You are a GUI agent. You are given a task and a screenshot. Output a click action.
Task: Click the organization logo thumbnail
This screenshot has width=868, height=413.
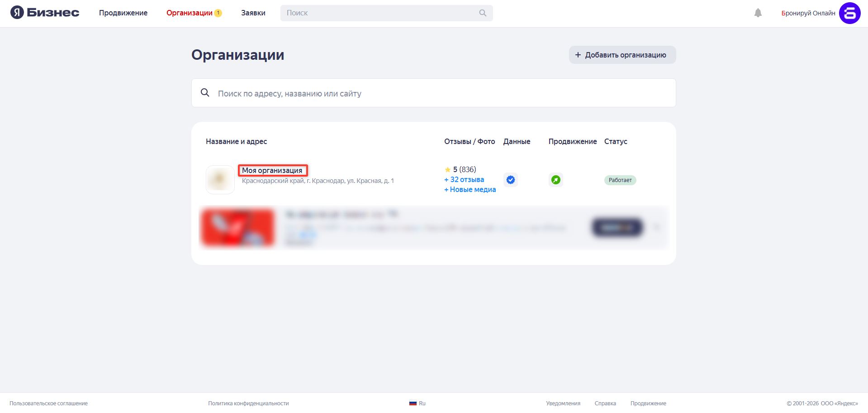point(220,180)
